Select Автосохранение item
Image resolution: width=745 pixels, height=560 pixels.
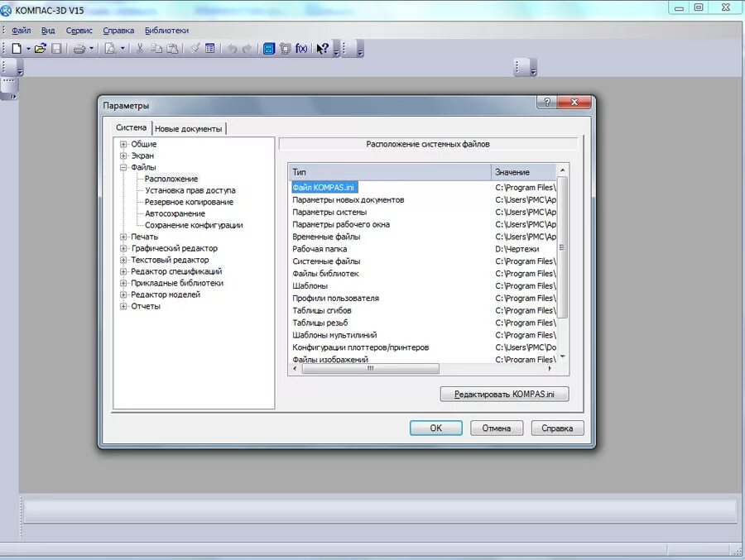(175, 213)
